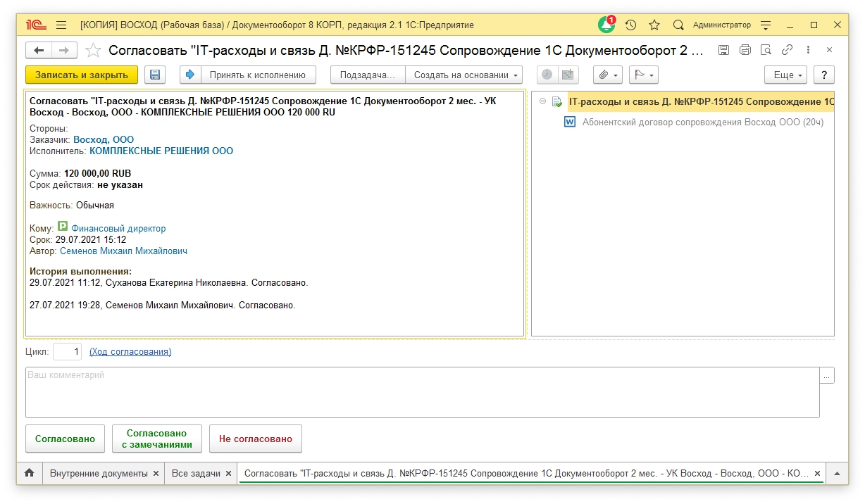Open the vertical dots form menu
Screen dimensions: 865x504
pos(808,50)
